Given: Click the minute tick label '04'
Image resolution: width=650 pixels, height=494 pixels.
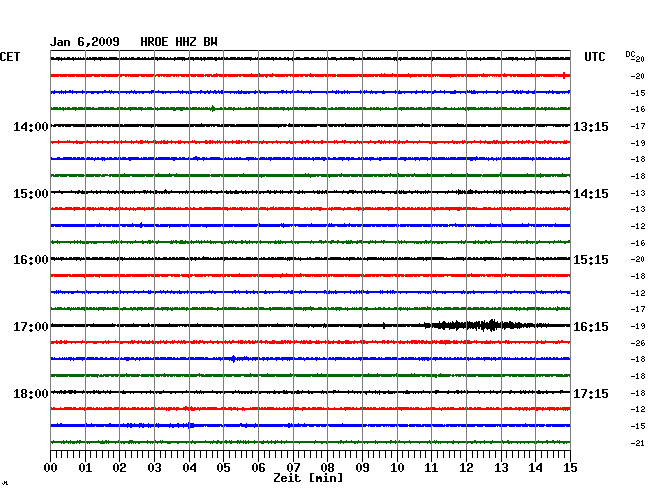Looking at the screenshot, I should coord(189,467).
